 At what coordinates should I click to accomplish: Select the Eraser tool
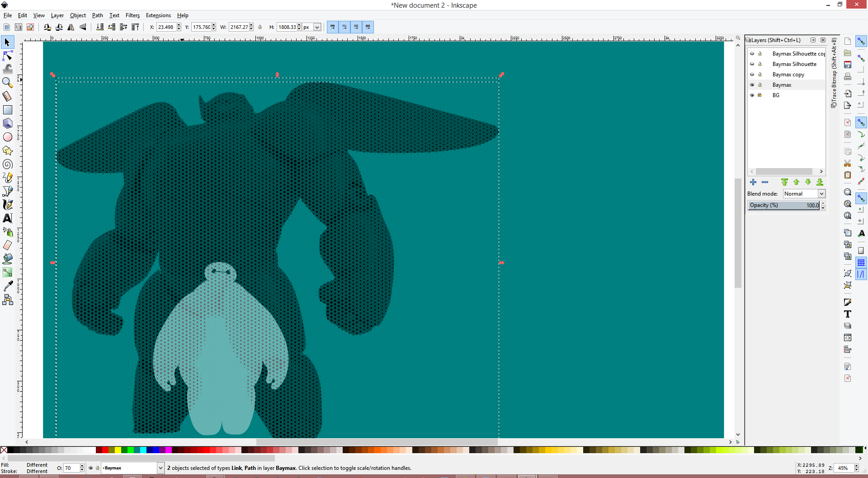[7, 245]
